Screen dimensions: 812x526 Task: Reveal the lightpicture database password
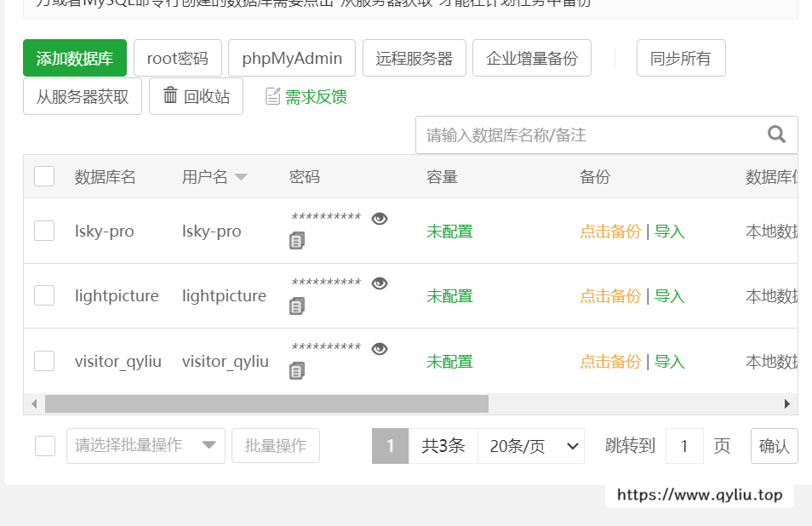coord(380,283)
